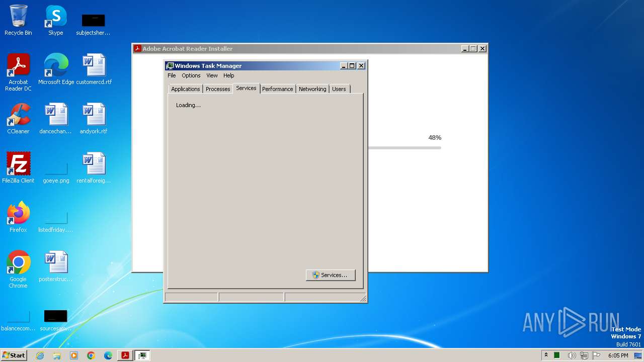Switch to Task Manager taskbar button
Screen dimensions: 644x362
tap(142, 355)
